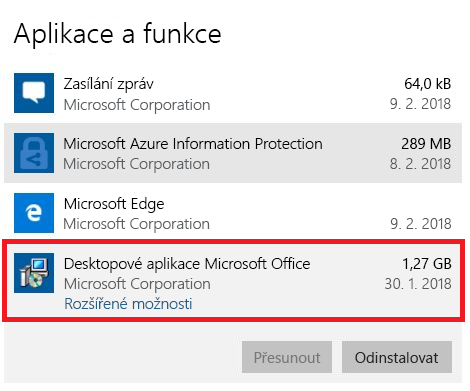This screenshot has width=470, height=391.
Task: Click the Přesunout button
Action: click(287, 357)
